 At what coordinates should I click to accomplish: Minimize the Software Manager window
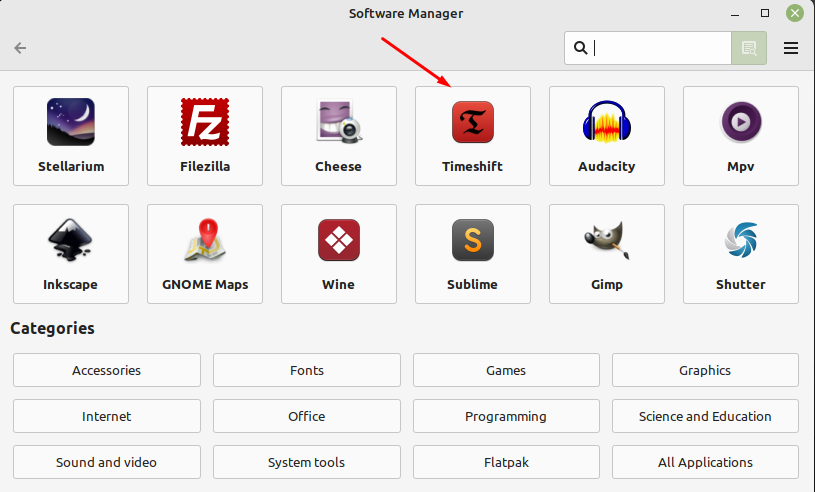coord(735,14)
